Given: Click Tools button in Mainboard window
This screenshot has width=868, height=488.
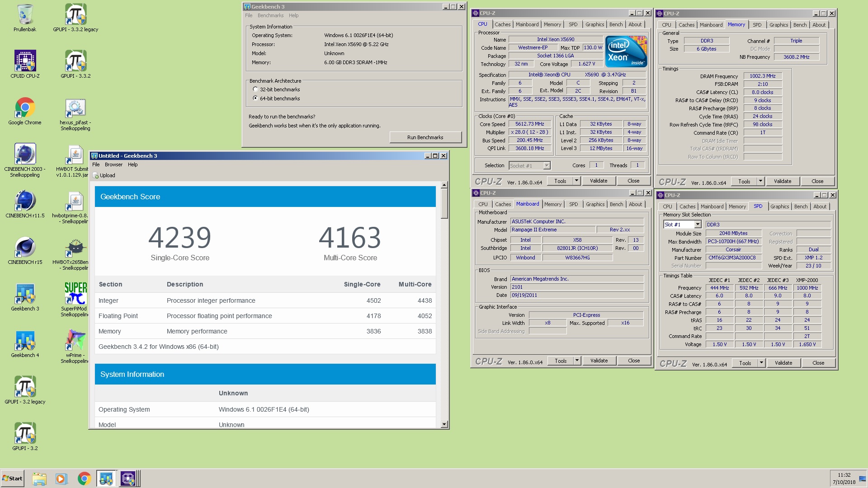Looking at the screenshot, I should click(561, 361).
